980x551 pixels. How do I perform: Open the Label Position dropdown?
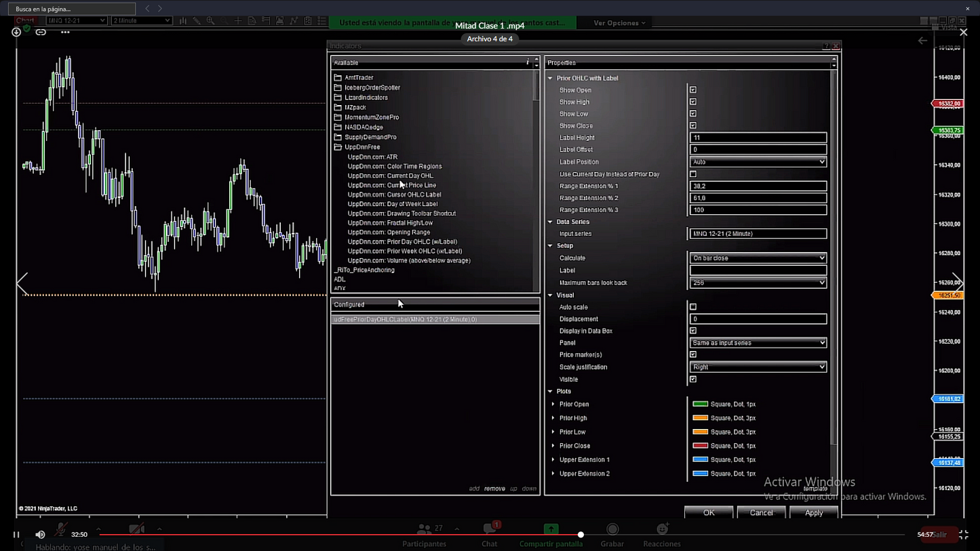click(x=758, y=162)
